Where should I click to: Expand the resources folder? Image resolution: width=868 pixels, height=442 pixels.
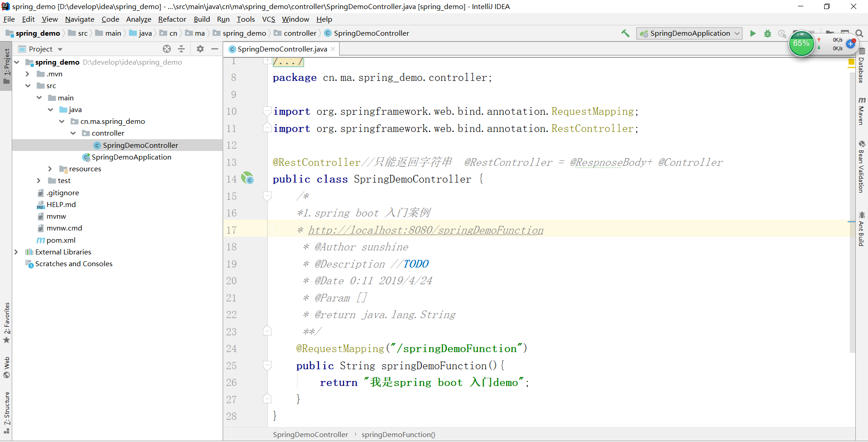pyautogui.click(x=50, y=169)
